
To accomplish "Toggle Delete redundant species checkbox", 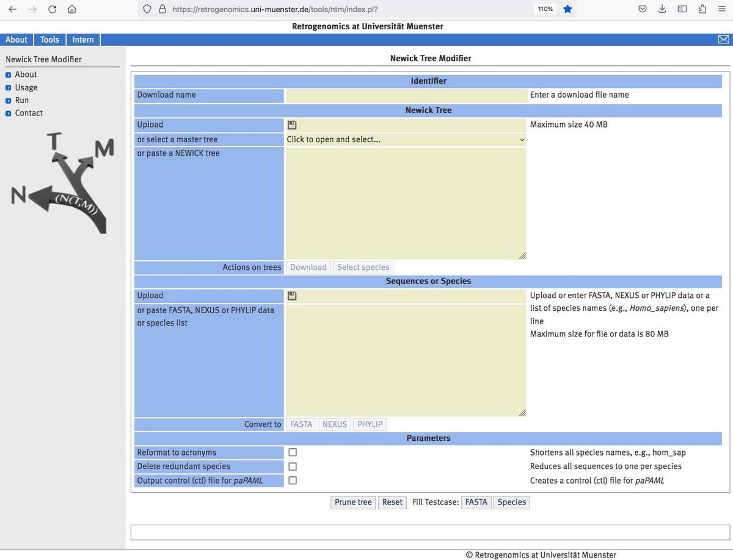I will (293, 467).
